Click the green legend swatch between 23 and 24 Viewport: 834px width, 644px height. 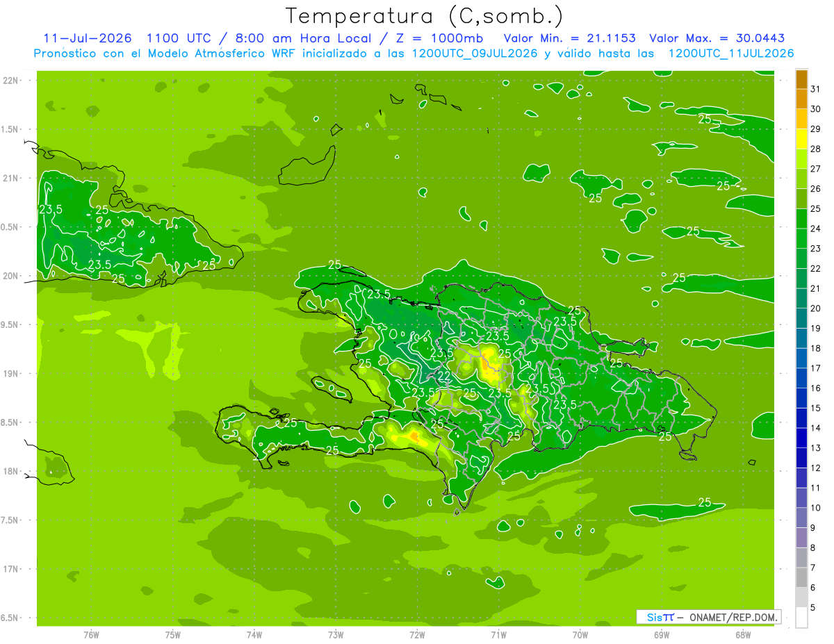pyautogui.click(x=801, y=238)
